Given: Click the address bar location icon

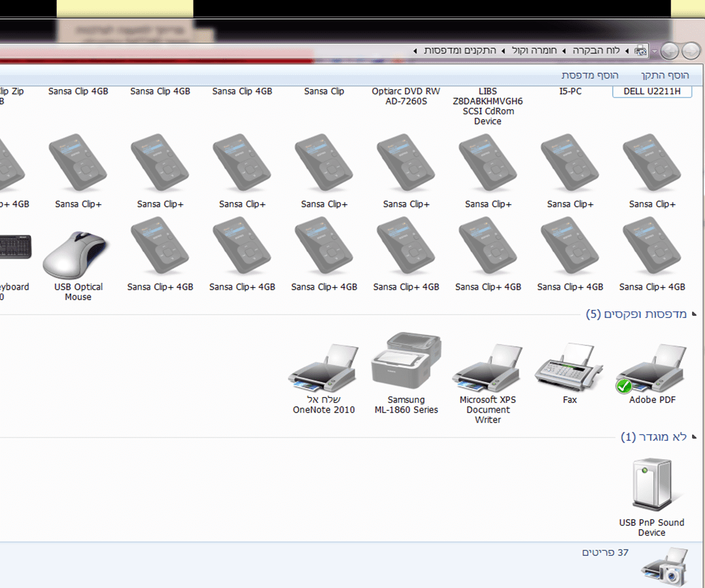Looking at the screenshot, I should pyautogui.click(x=640, y=51).
